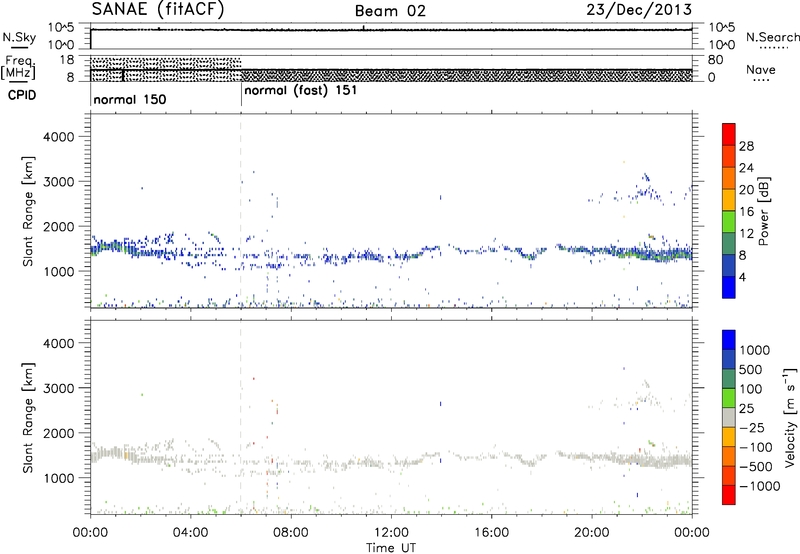This screenshot has height=554, width=800.
Task: Select the Time UT axis title
Action: pyautogui.click(x=391, y=548)
